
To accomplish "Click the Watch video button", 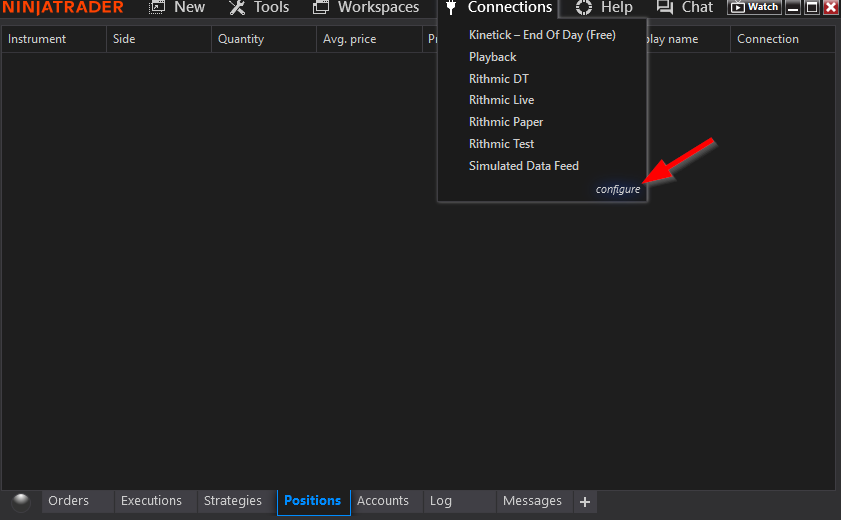I will (754, 7).
